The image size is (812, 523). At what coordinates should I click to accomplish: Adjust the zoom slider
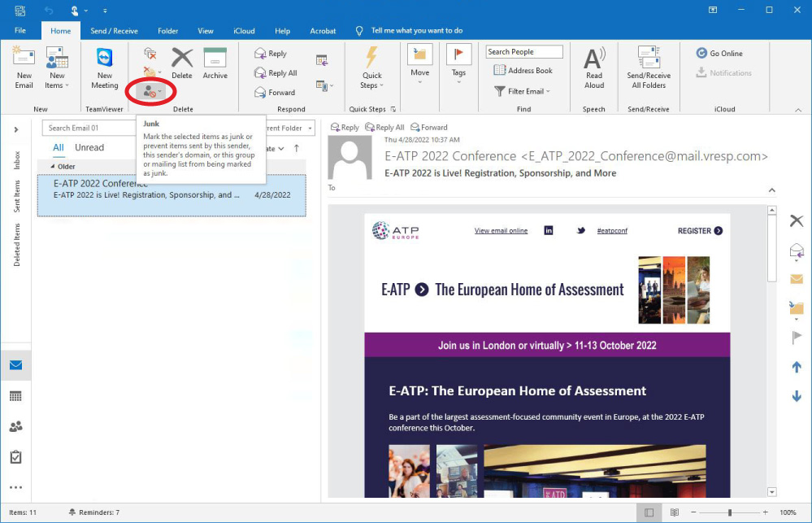pos(729,512)
